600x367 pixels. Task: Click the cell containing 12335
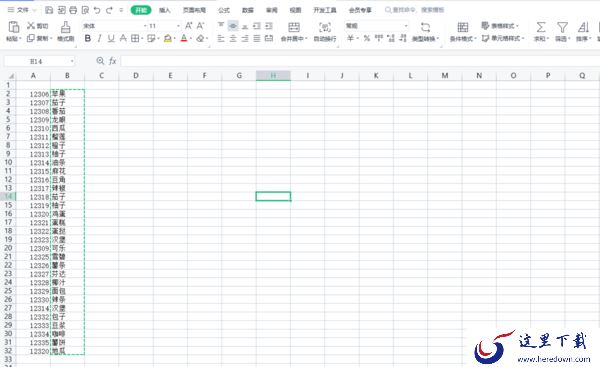[33, 343]
